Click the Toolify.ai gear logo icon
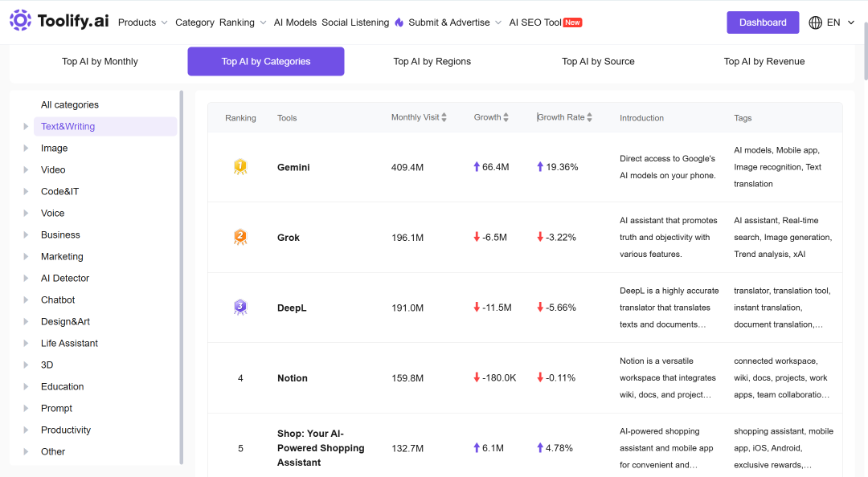Image resolution: width=868 pixels, height=477 pixels. click(x=20, y=20)
